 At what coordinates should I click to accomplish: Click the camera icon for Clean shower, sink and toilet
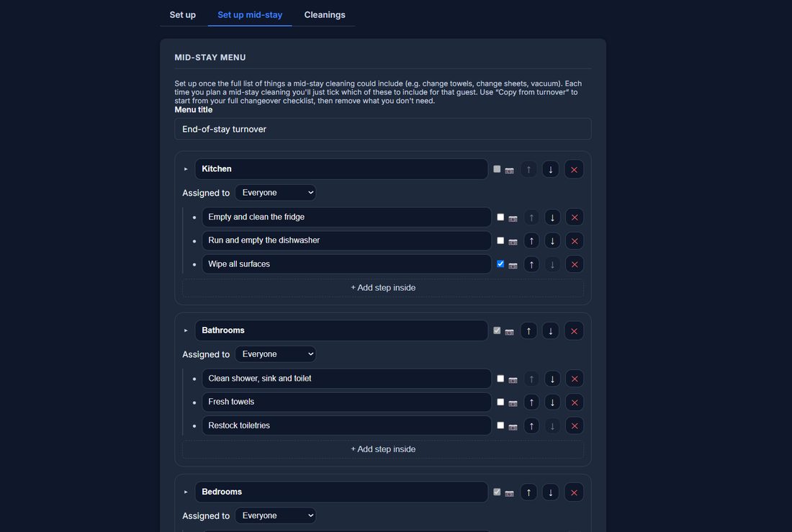click(x=513, y=380)
